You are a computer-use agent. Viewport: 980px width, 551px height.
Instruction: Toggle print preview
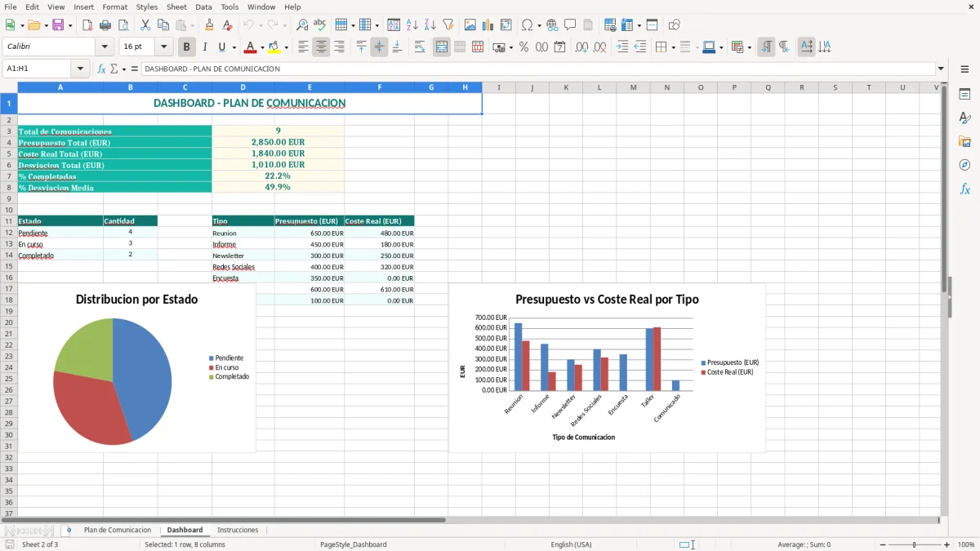click(x=123, y=25)
